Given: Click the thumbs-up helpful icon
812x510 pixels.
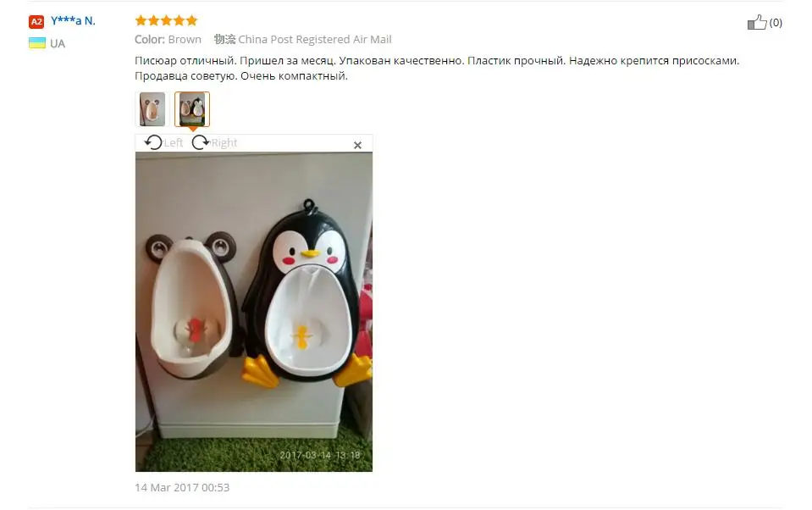Looking at the screenshot, I should tap(757, 22).
